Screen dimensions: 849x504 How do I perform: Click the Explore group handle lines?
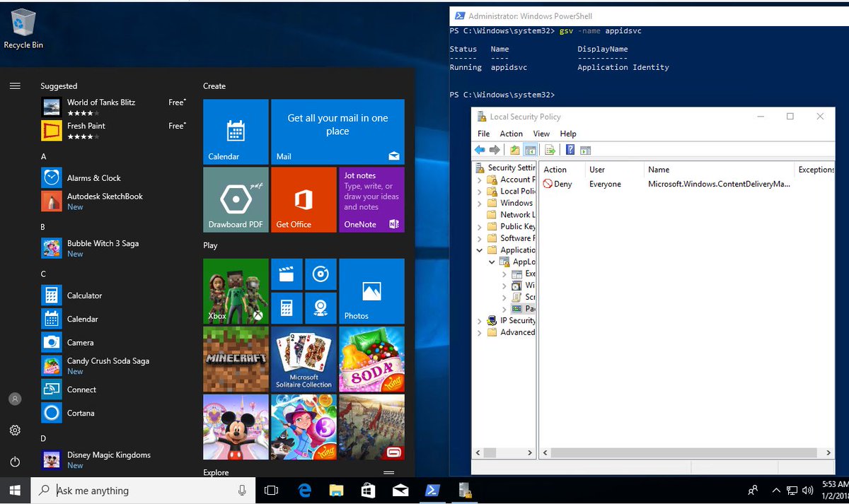point(388,472)
